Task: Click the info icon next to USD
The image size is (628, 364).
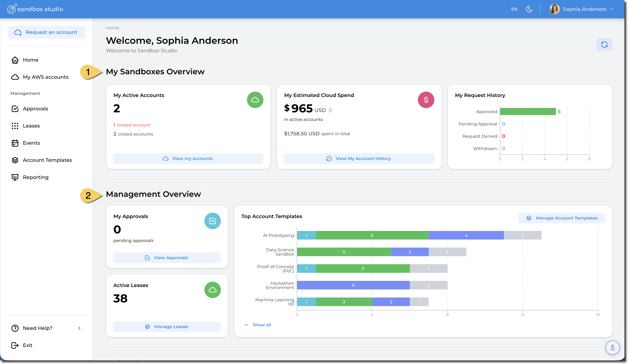Action: coord(330,110)
